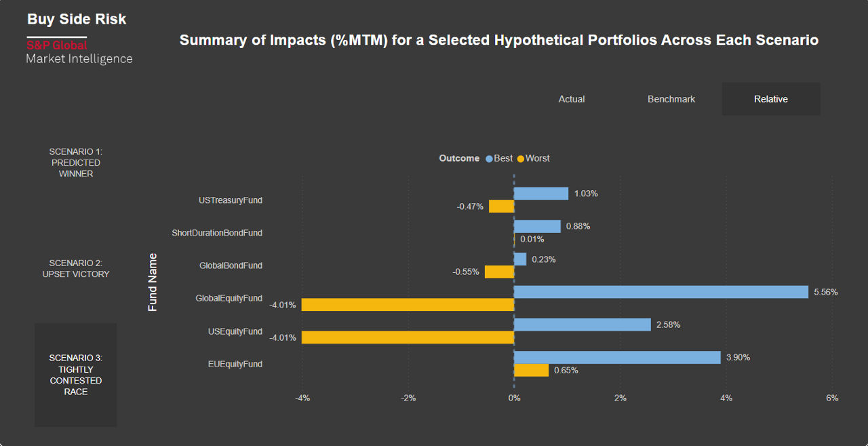Screen dimensions: 868x446
Task: Click the USEquityFund yellow worst bar
Action: tap(408, 337)
